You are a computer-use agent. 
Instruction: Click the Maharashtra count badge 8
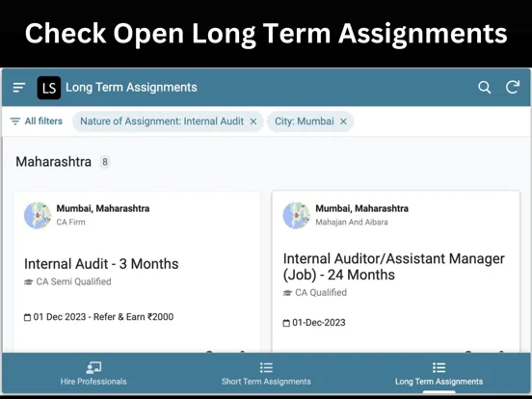click(x=105, y=162)
